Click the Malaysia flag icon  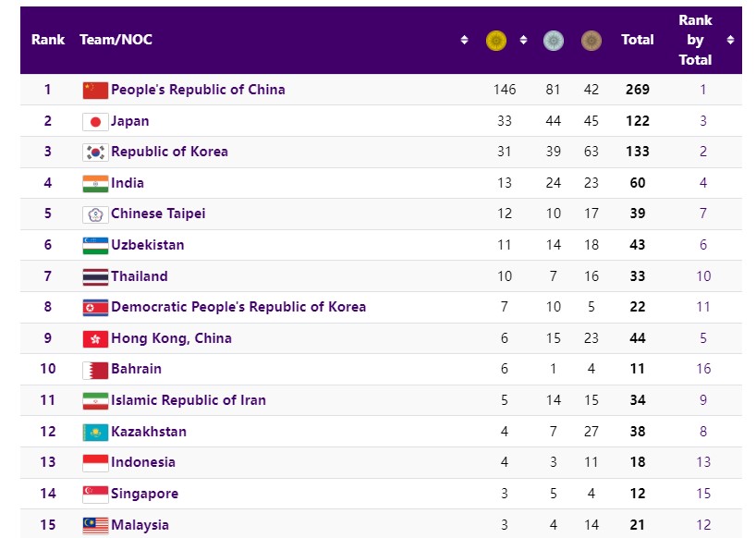(x=95, y=525)
